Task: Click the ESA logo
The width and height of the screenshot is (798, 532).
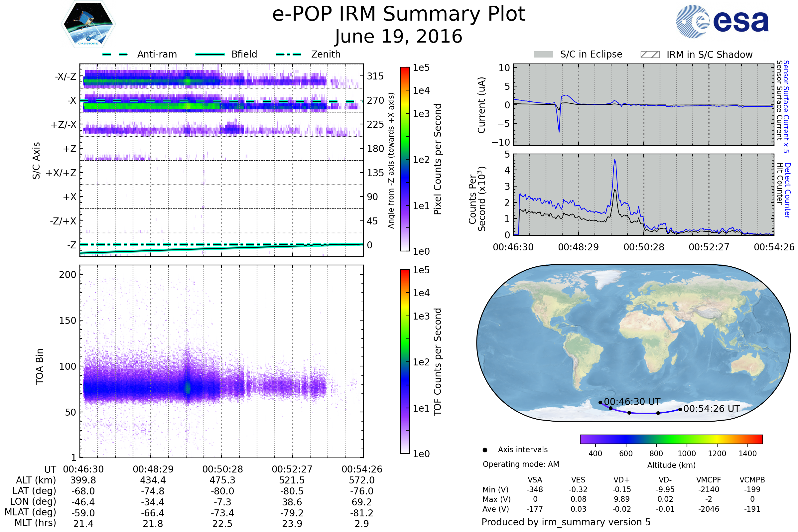Action: click(722, 21)
